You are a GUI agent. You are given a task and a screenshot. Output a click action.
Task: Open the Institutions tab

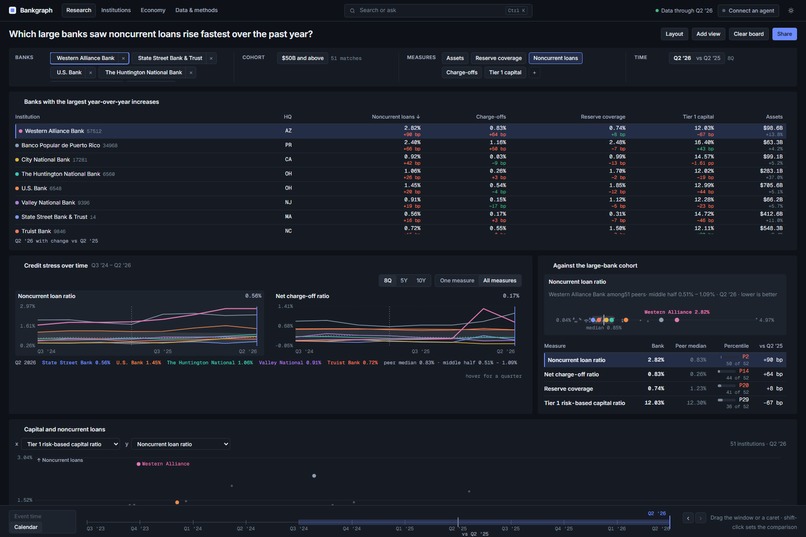tap(116, 10)
